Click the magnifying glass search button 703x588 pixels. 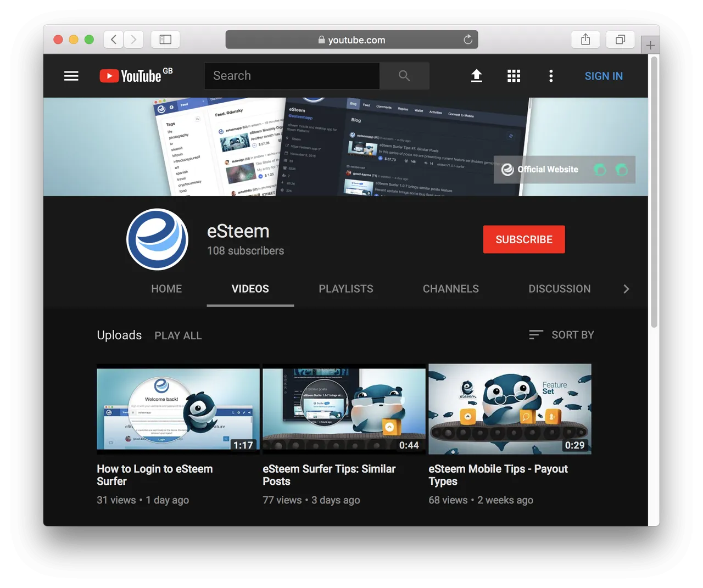coord(404,76)
